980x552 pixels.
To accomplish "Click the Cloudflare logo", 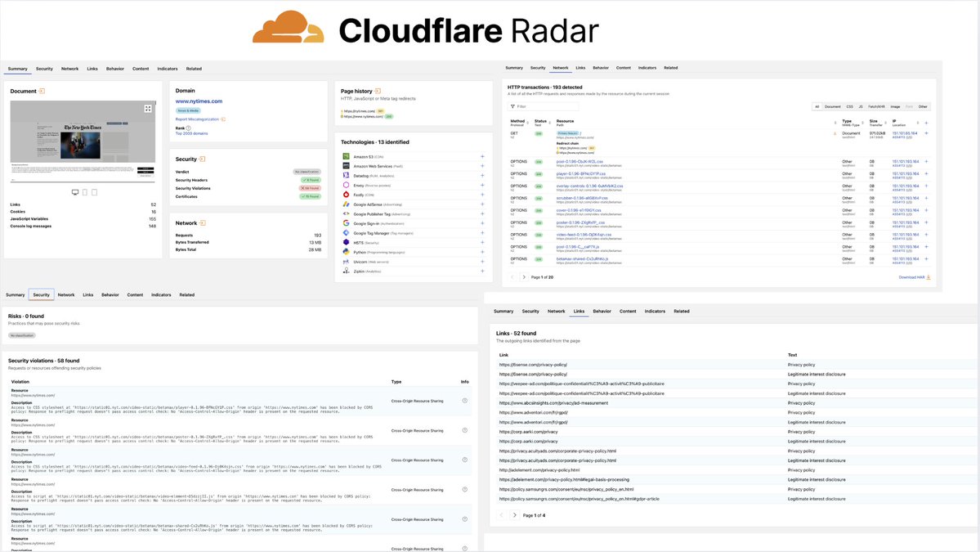I will tap(289, 30).
